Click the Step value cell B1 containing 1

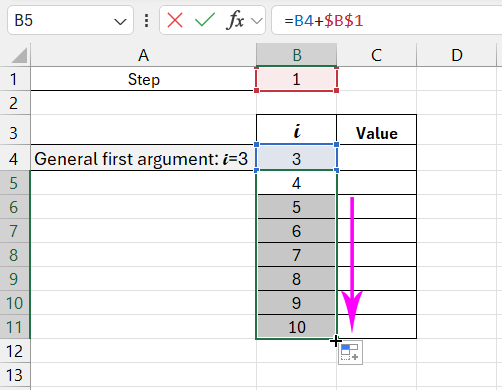pos(296,79)
